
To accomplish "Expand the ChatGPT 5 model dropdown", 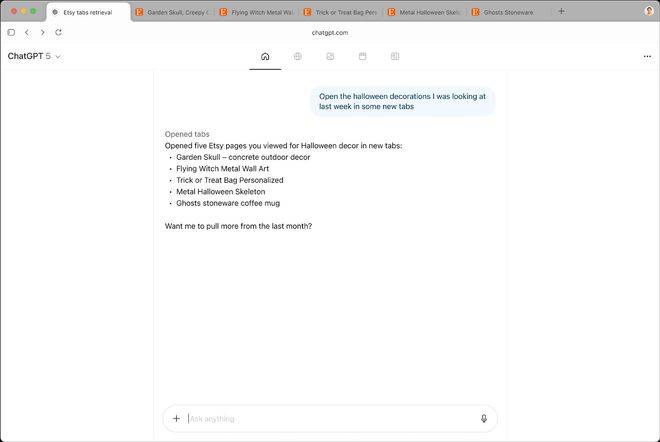I will [x=34, y=57].
